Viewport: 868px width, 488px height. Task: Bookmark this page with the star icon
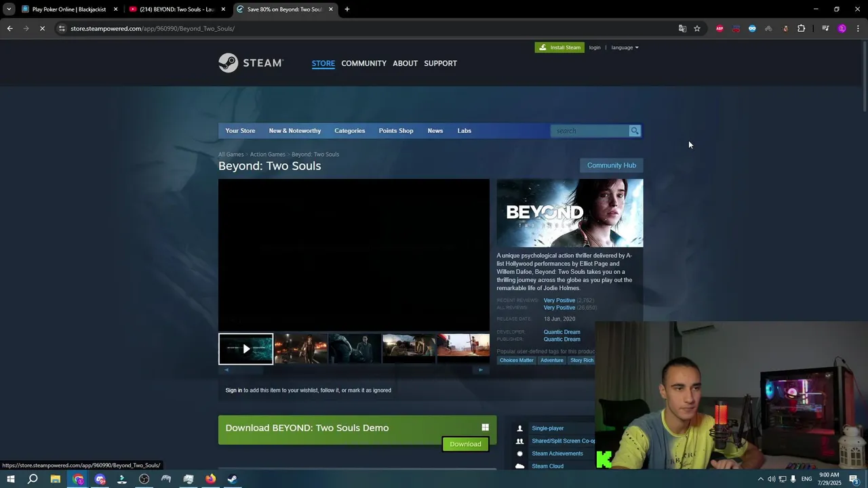pyautogui.click(x=697, y=28)
